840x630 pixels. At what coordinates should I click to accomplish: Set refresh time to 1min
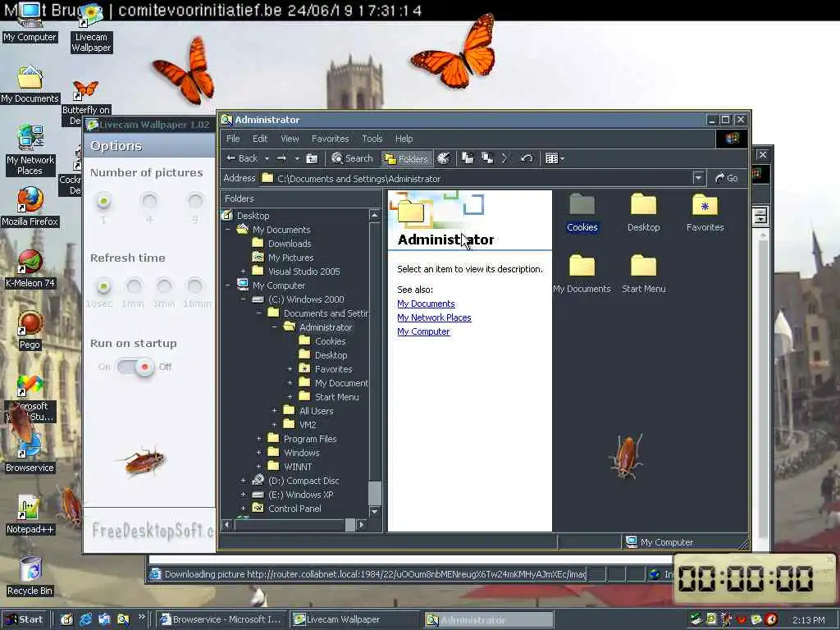point(134,286)
